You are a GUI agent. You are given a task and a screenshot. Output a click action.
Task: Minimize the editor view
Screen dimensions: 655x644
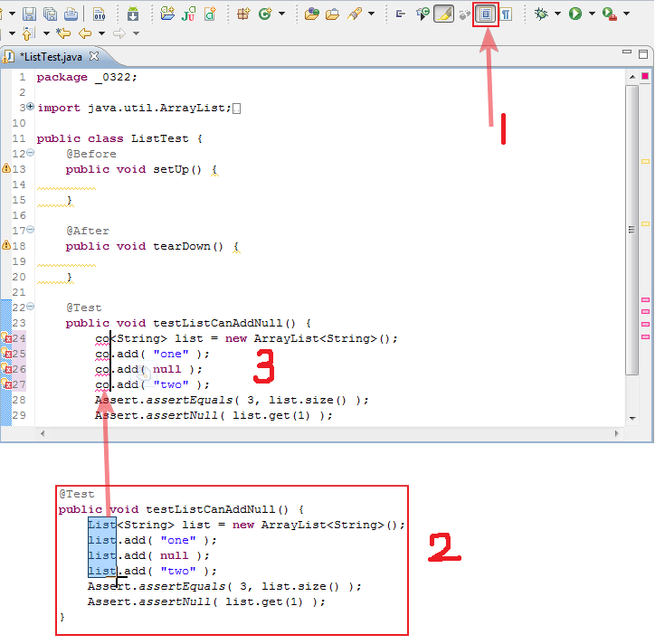point(627,52)
